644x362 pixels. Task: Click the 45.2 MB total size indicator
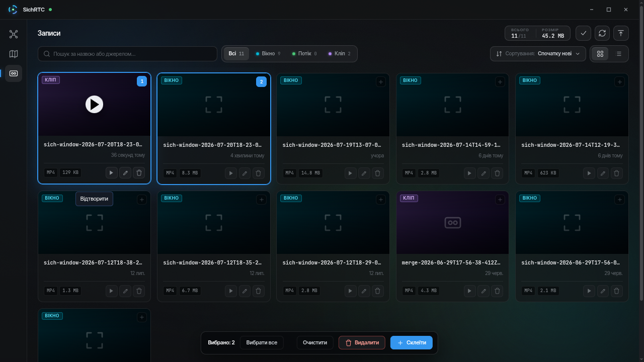(x=553, y=33)
